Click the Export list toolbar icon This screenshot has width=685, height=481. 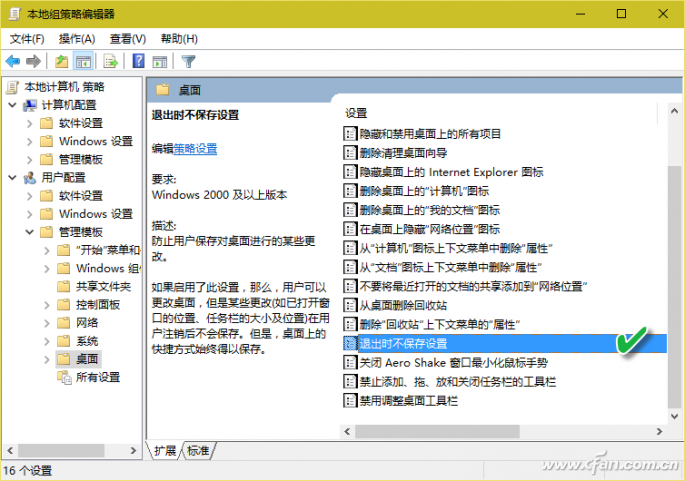click(x=111, y=62)
